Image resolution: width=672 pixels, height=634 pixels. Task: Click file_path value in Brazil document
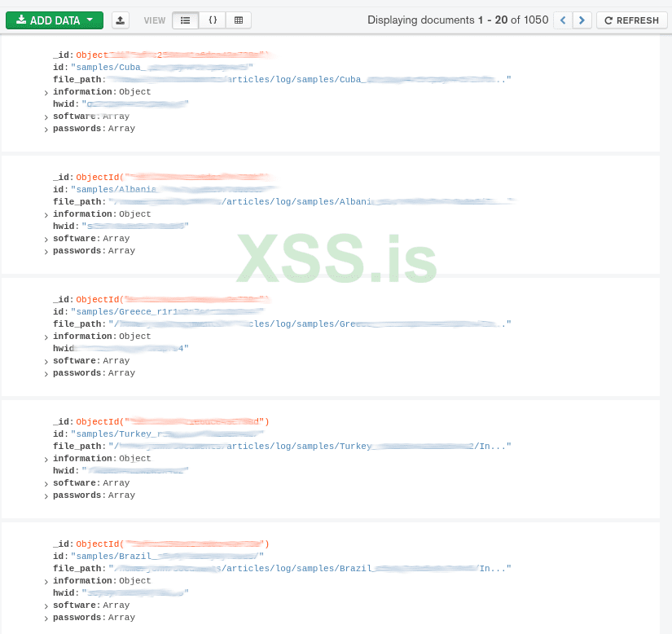click(x=310, y=568)
